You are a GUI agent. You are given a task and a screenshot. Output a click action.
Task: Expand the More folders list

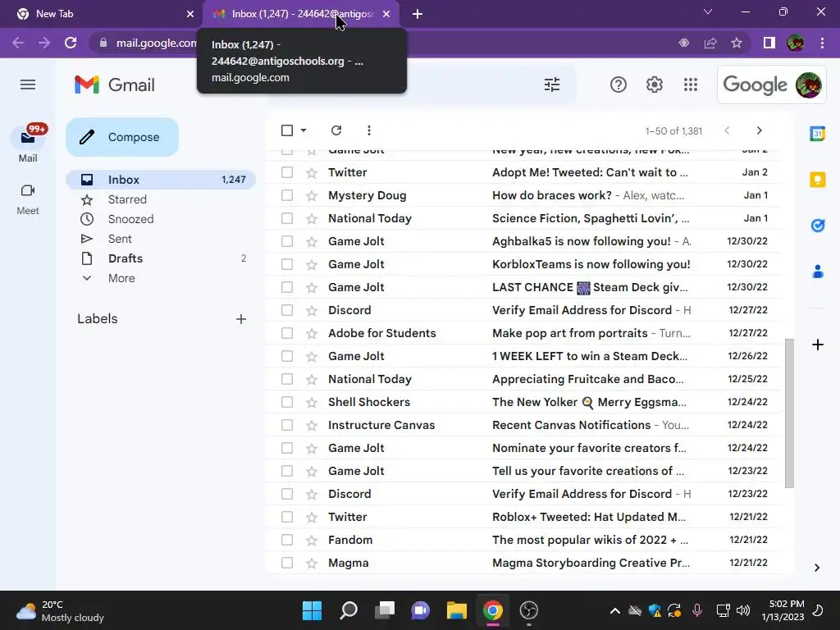(121, 278)
